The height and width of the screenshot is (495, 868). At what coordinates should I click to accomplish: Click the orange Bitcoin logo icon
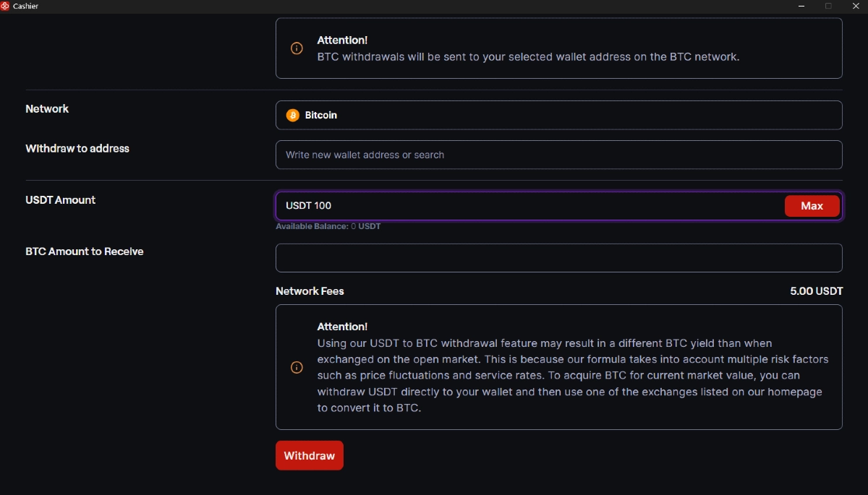(292, 115)
